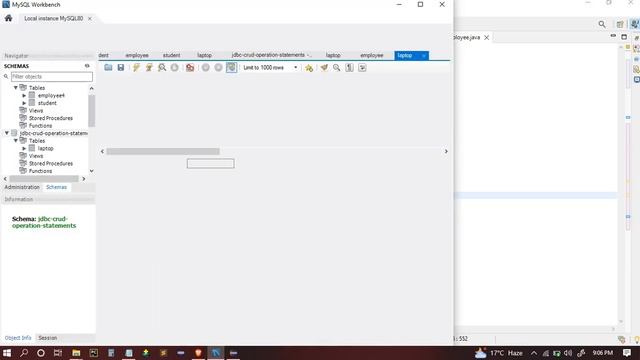The width and height of the screenshot is (640, 360).
Task: Go to the Workbench home screen icon
Action: [x=8, y=18]
